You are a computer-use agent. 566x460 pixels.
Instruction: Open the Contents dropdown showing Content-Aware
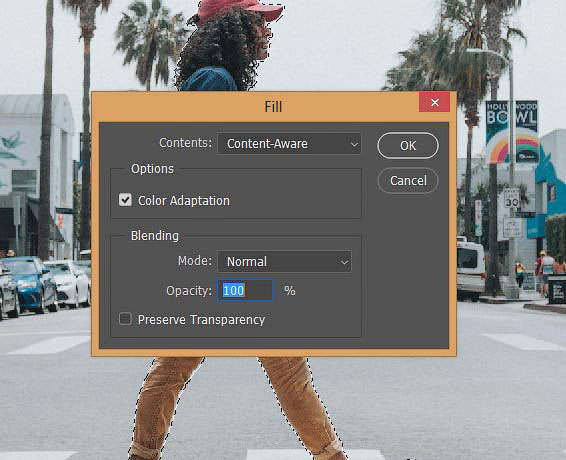click(289, 144)
